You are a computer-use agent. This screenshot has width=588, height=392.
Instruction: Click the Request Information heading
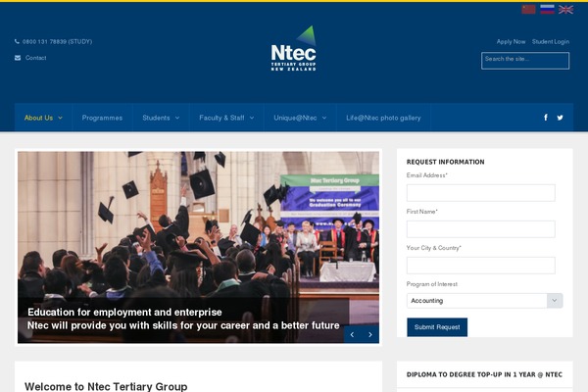pyautogui.click(x=446, y=162)
